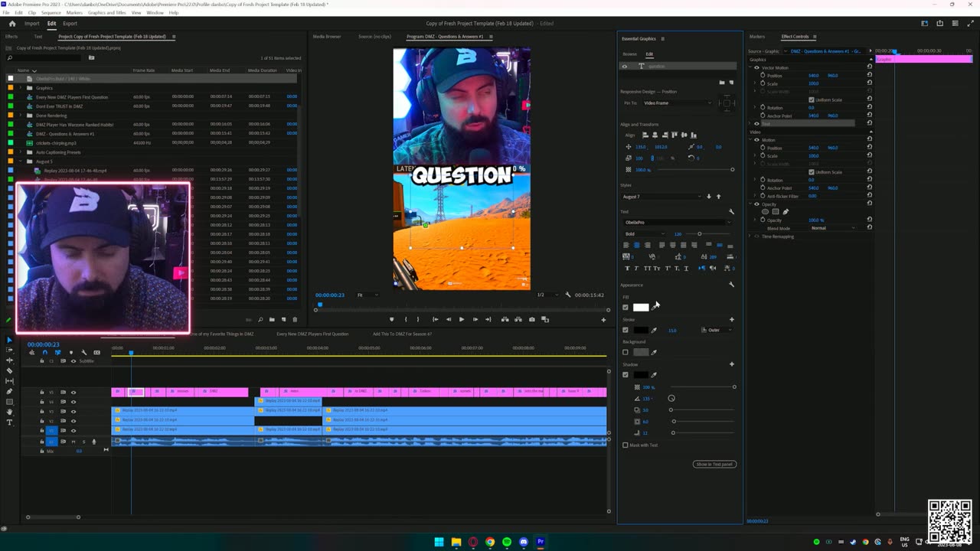Screen dimensions: 980x551
Task: Add another shadow with plus icon
Action: pos(731,364)
